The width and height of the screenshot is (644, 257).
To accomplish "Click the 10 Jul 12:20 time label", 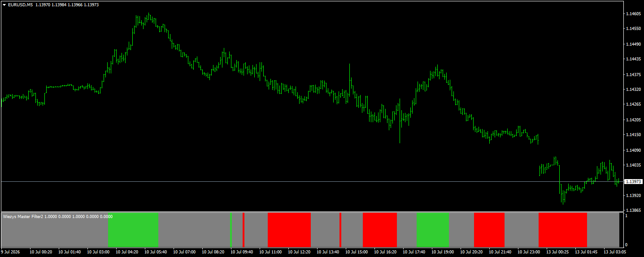I will (299, 252).
